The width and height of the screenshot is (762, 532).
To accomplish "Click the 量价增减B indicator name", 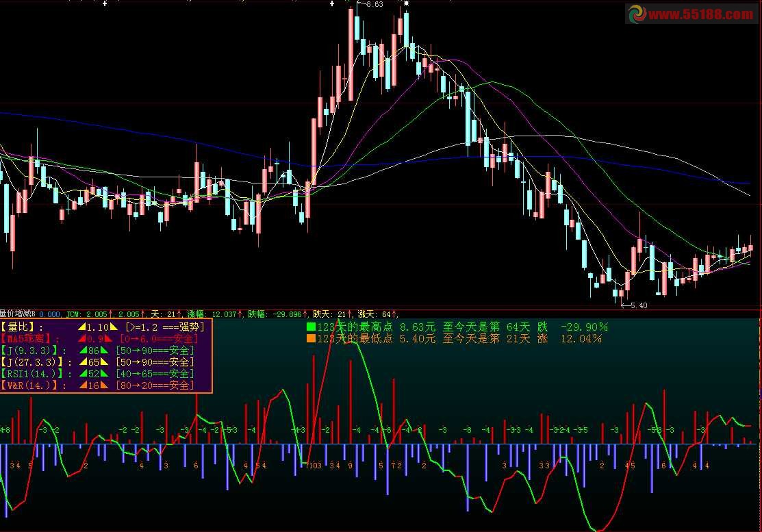I will pyautogui.click(x=18, y=314).
